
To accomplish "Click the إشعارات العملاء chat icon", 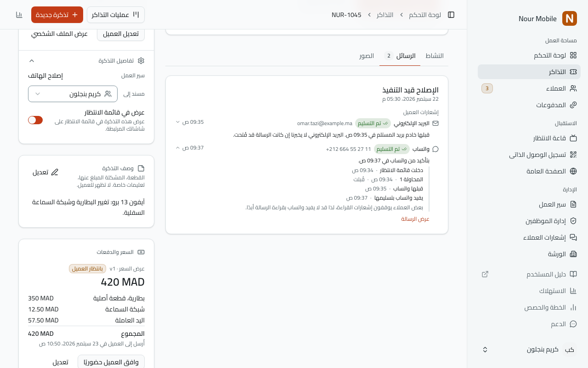I will pyautogui.click(x=573, y=237).
